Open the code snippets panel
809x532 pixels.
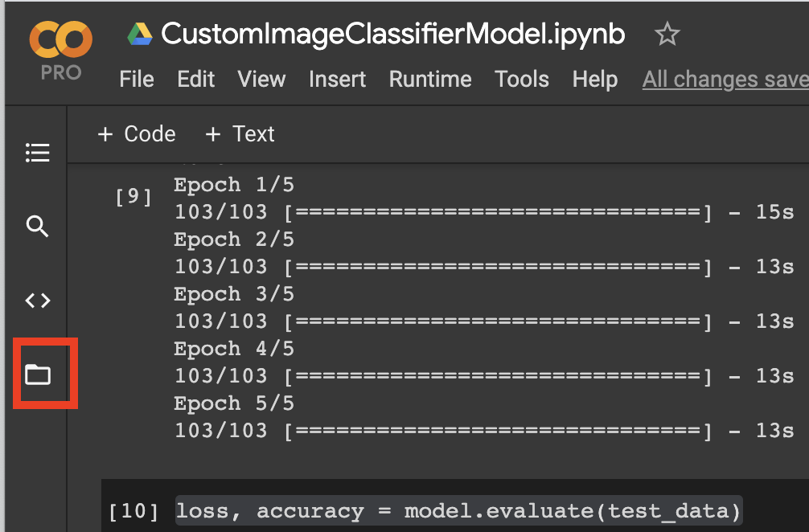coord(38,301)
